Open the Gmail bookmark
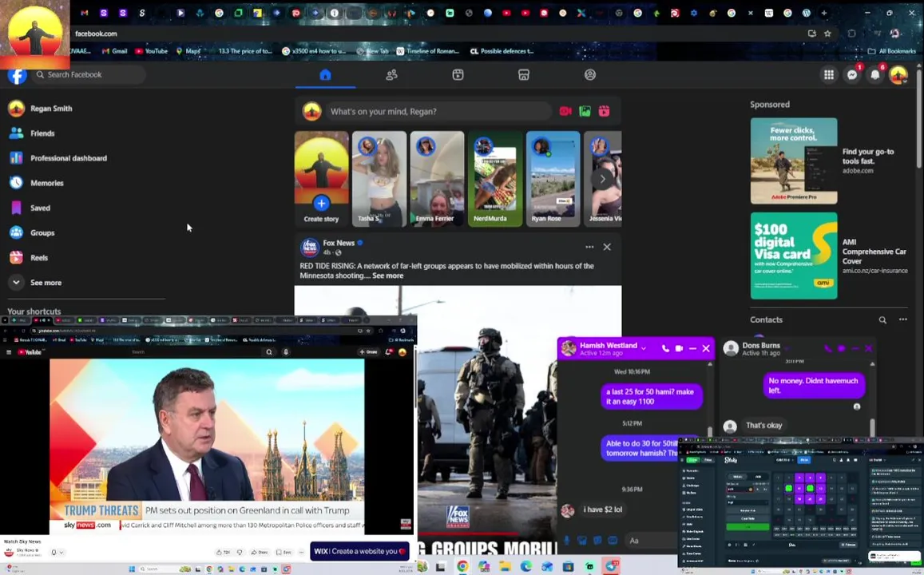Viewport: 924px width, 575px height. tap(115, 51)
